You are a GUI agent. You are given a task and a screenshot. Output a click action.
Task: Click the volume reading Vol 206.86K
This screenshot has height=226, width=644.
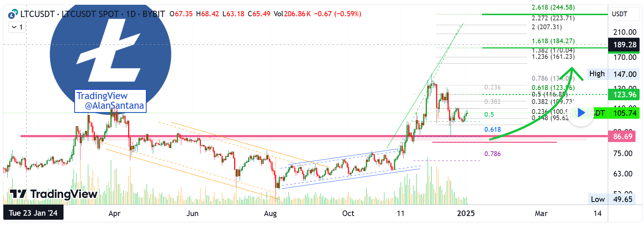click(292, 14)
